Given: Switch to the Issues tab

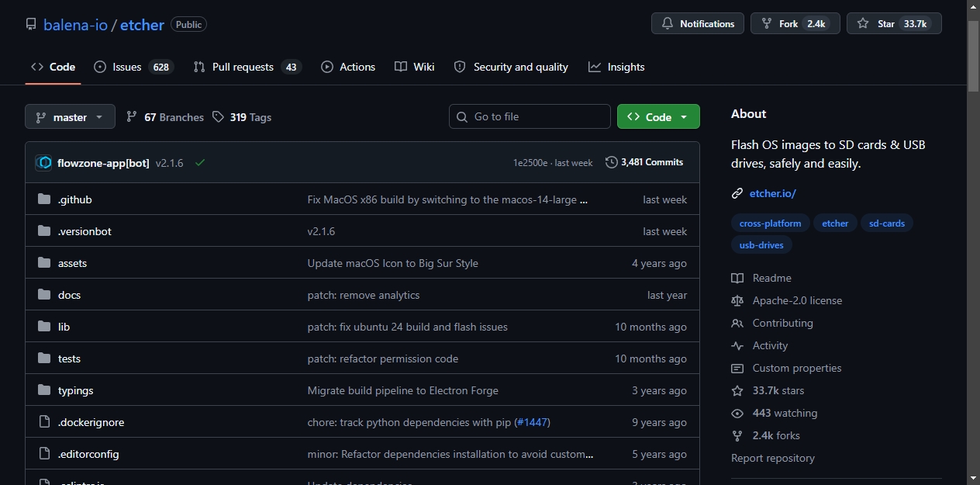Looking at the screenshot, I should (x=133, y=67).
